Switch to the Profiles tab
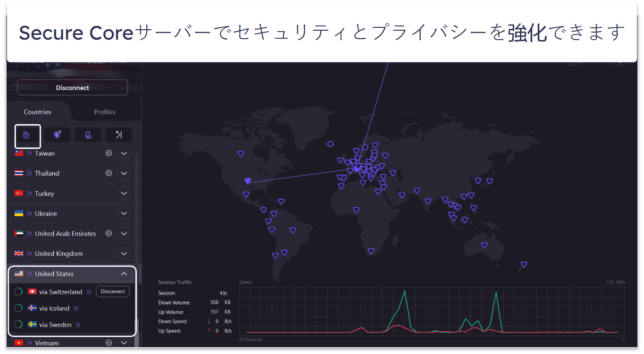The height and width of the screenshot is (354, 644). point(105,112)
